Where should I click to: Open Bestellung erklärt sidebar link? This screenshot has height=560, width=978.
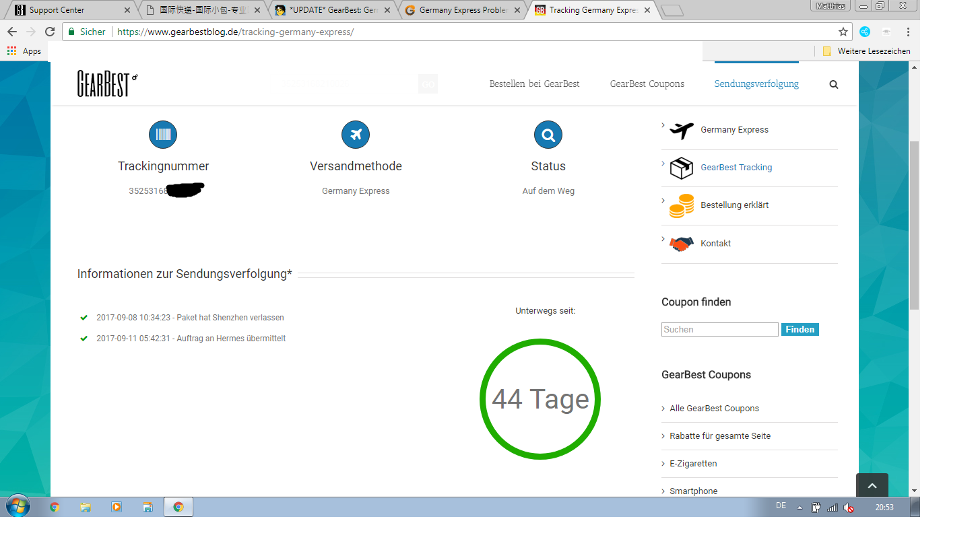pyautogui.click(x=734, y=205)
